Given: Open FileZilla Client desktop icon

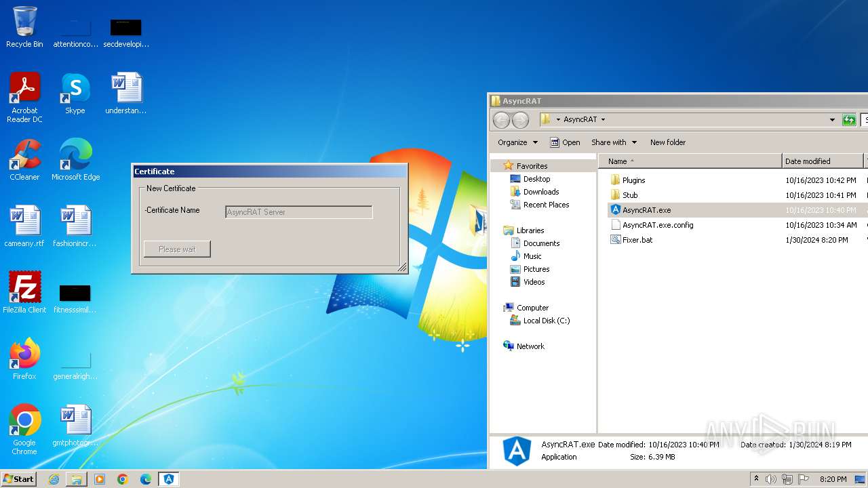Looking at the screenshot, I should pyautogui.click(x=24, y=293).
